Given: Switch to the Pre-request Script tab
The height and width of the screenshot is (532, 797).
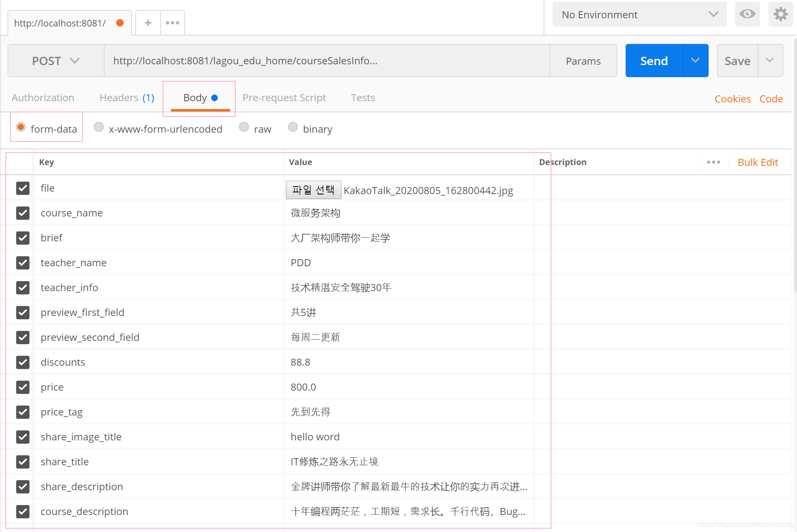Looking at the screenshot, I should click(x=284, y=98).
